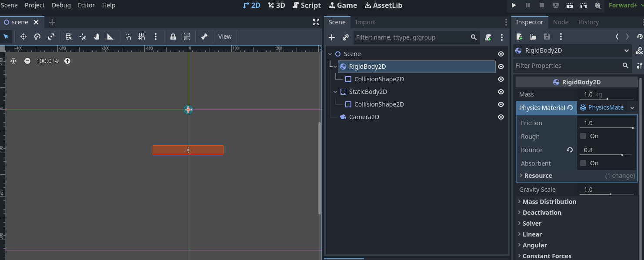Open the Debug menu
The height and width of the screenshot is (260, 644).
tap(61, 5)
